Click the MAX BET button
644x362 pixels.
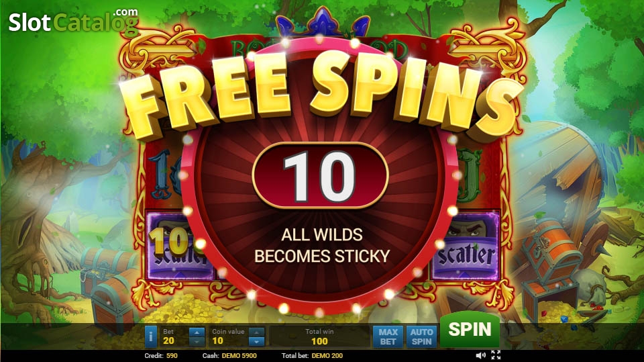(388, 336)
